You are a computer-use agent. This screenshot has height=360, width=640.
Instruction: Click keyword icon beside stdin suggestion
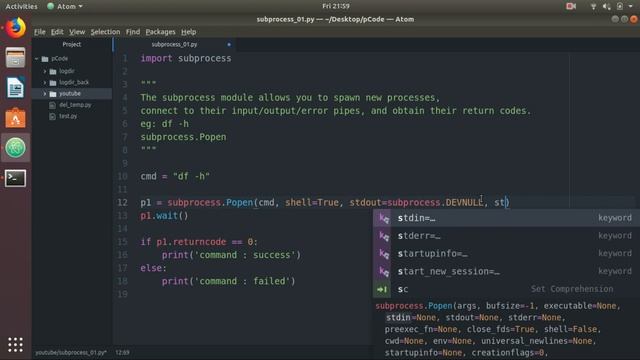(383, 218)
